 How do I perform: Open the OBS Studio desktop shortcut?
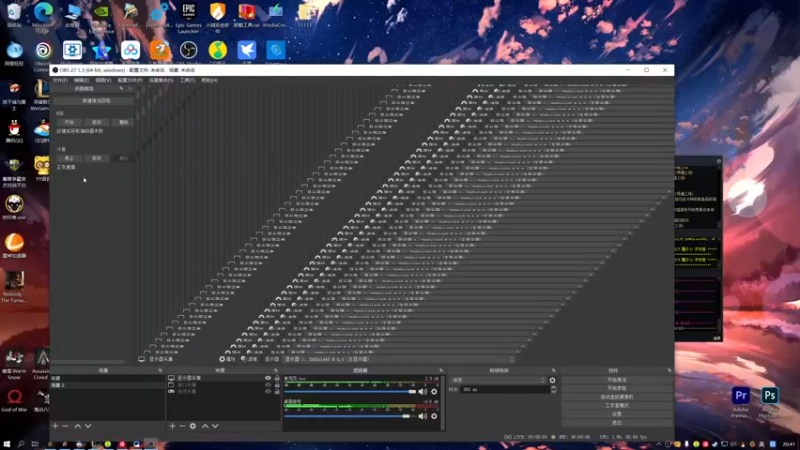(x=188, y=51)
